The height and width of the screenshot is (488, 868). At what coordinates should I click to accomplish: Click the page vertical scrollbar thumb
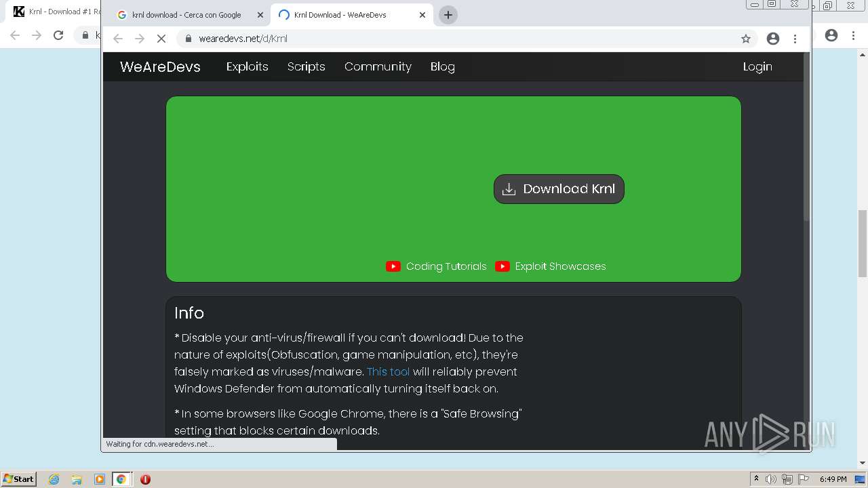point(806,136)
